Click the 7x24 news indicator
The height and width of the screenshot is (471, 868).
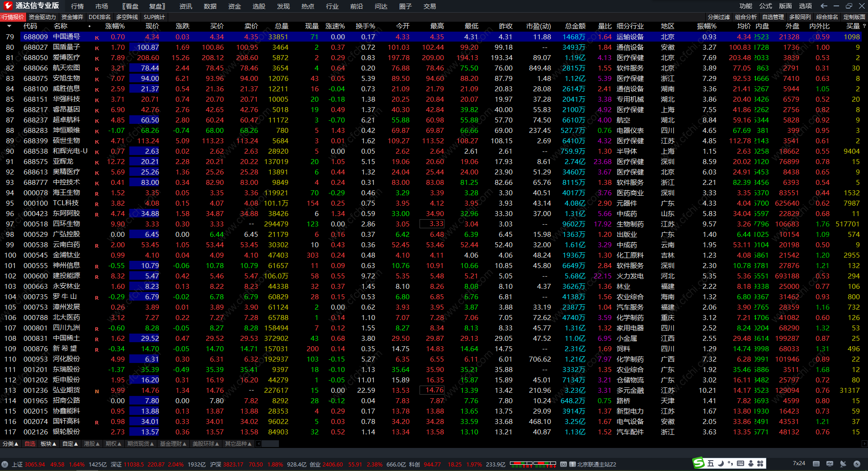[799, 464]
